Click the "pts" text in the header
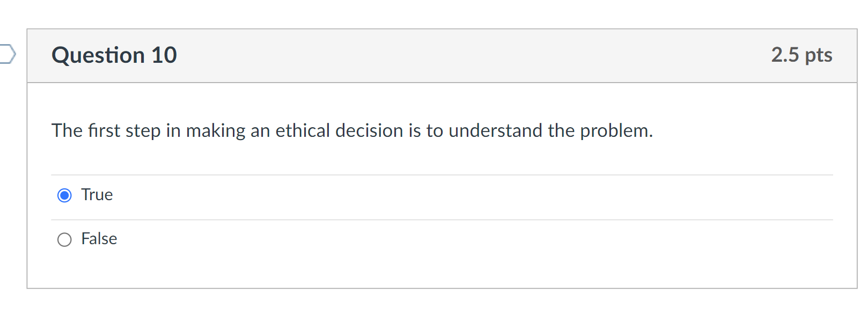868x322 pixels. [x=819, y=55]
